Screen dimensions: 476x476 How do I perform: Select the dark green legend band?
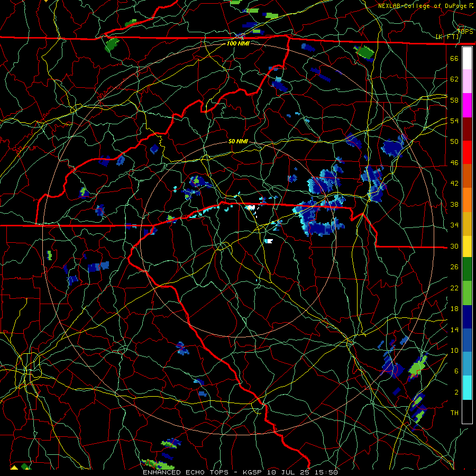tap(467, 269)
